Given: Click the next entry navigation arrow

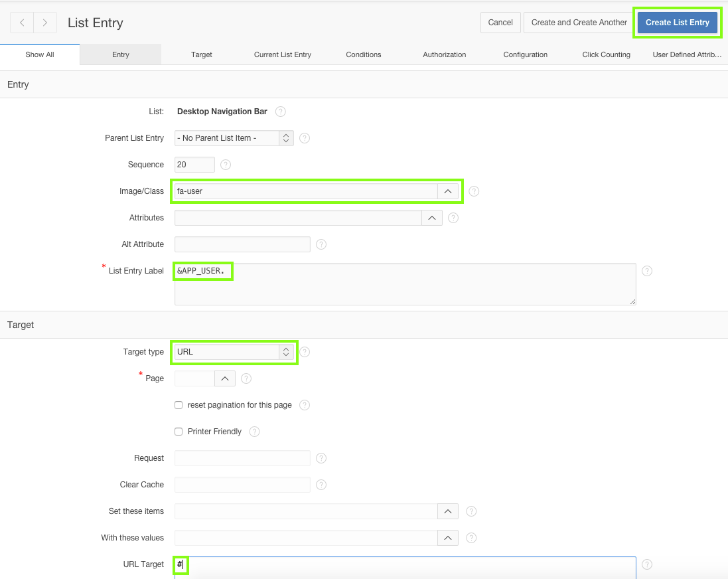Looking at the screenshot, I should click(x=44, y=22).
